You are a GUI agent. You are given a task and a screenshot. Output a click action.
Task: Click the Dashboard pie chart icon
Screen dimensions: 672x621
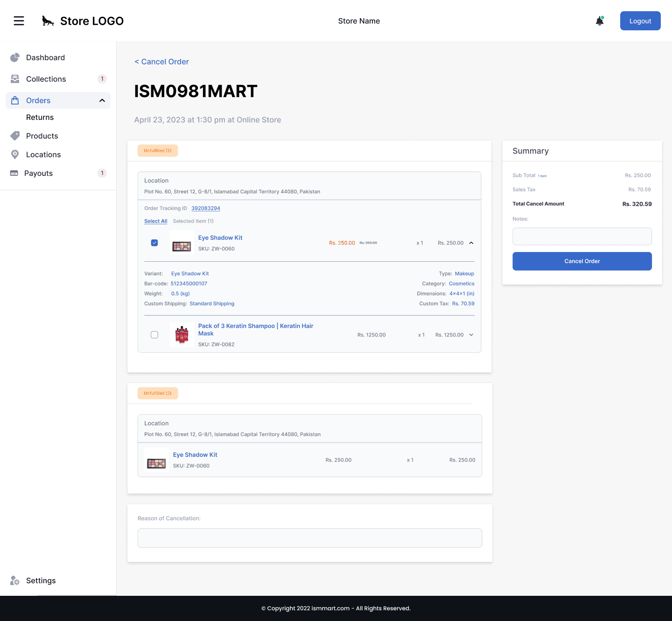tap(15, 57)
